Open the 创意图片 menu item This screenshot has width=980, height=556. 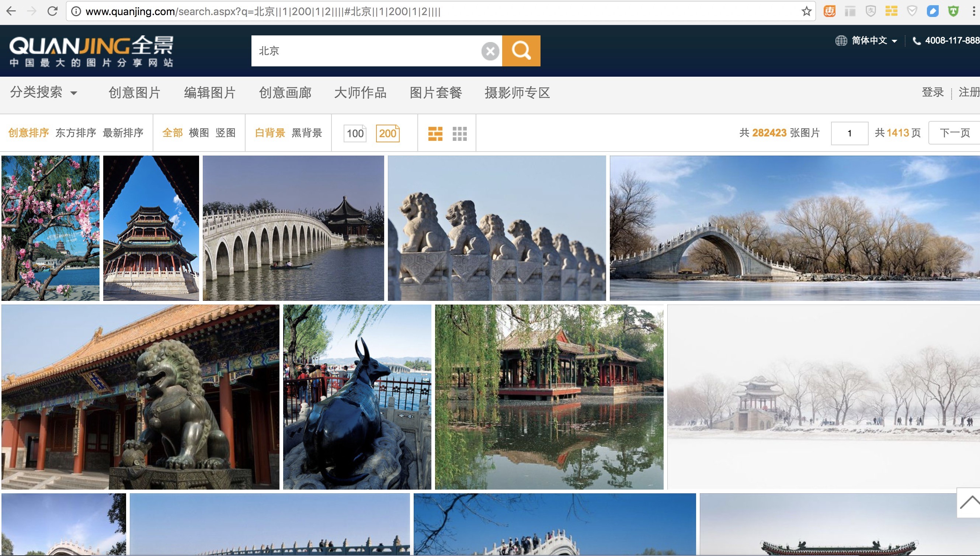click(x=134, y=93)
